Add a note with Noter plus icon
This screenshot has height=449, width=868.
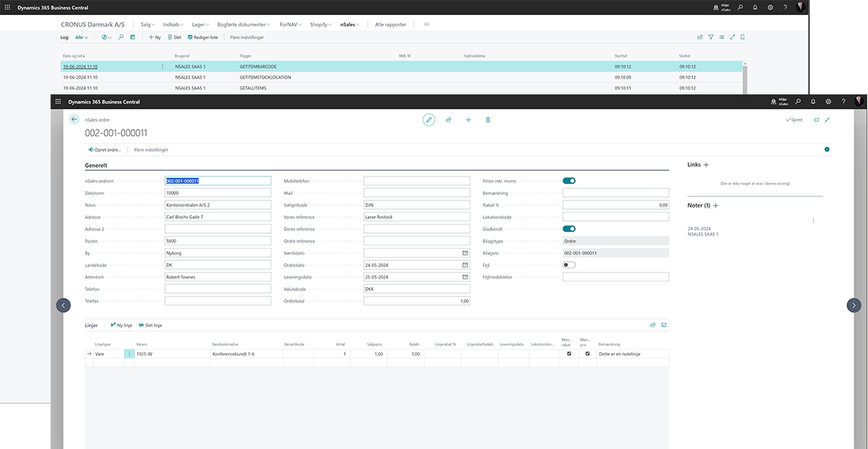click(x=715, y=206)
